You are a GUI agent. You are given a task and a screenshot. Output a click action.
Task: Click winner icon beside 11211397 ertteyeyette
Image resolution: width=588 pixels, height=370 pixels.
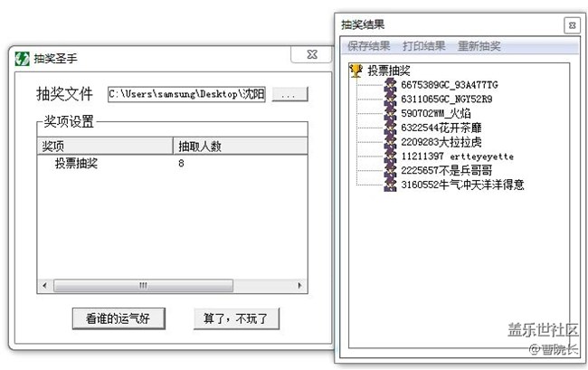pos(391,157)
